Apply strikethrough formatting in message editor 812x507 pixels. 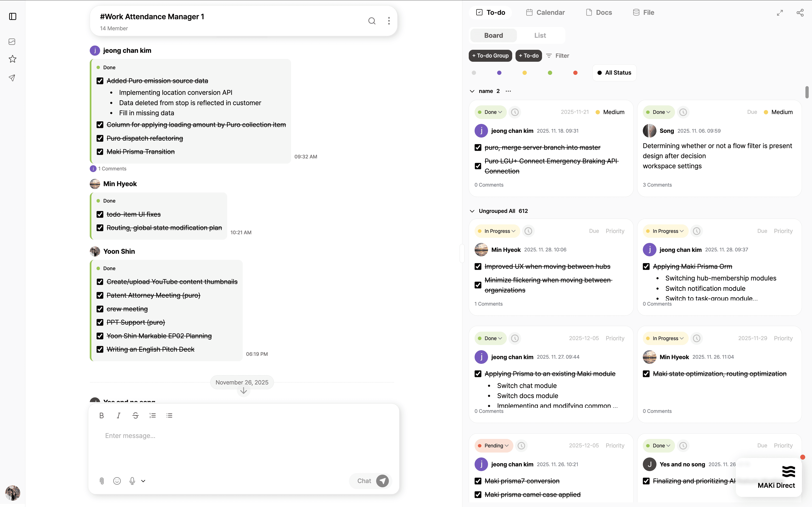[x=136, y=415]
